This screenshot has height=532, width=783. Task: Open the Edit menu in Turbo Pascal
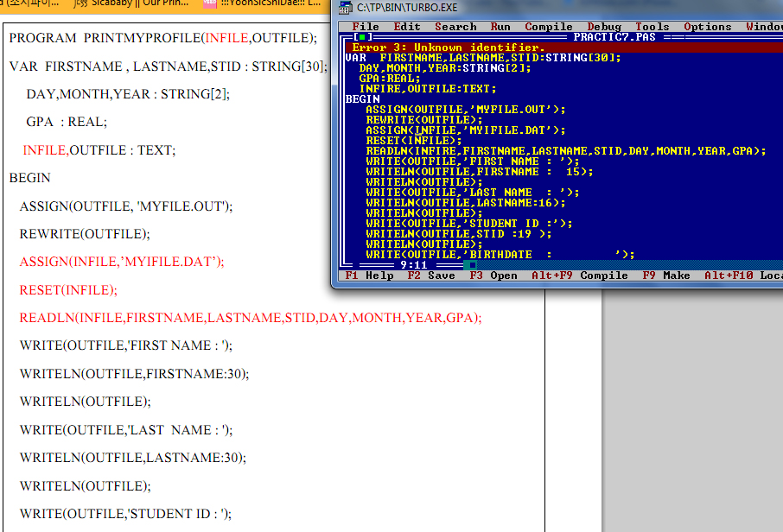407,27
